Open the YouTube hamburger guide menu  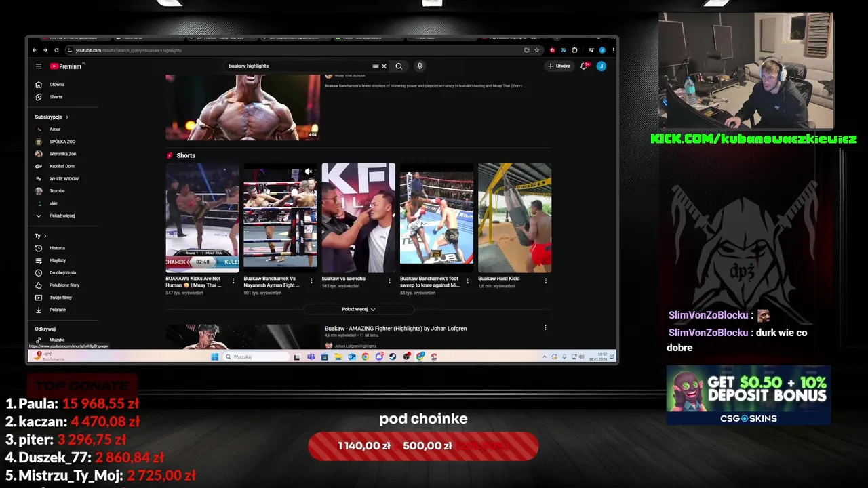pyautogui.click(x=39, y=66)
